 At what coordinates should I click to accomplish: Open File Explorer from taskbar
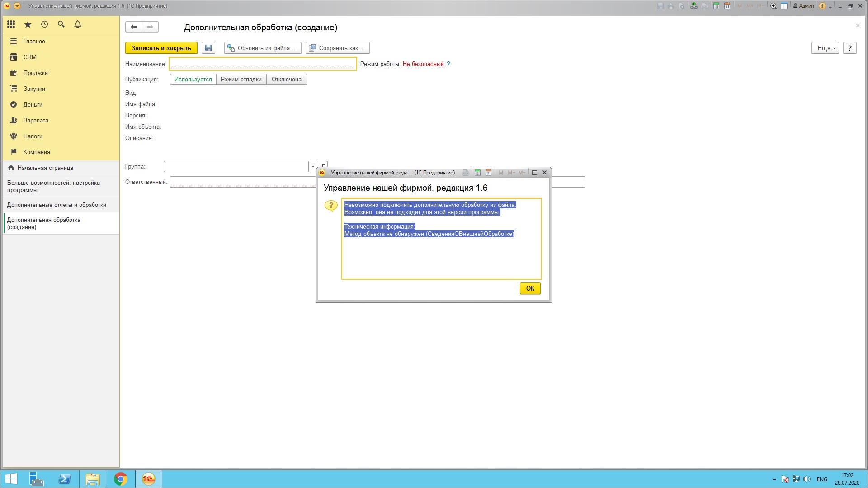(93, 479)
